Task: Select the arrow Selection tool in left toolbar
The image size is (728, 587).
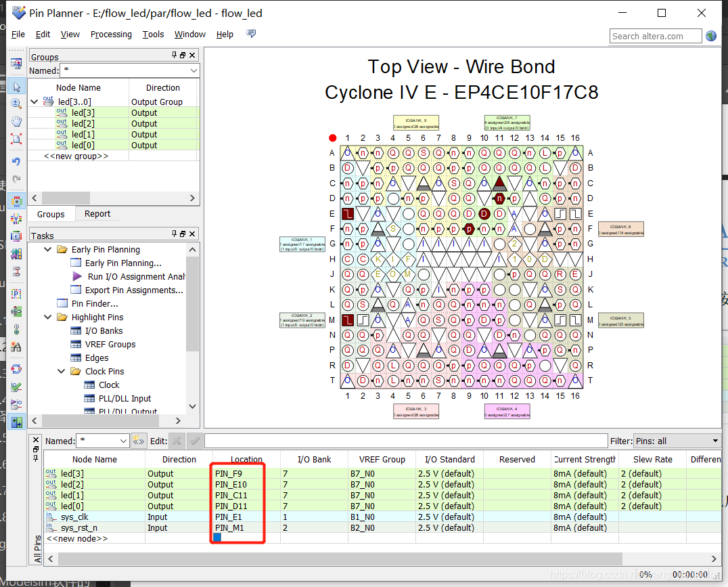Action: point(16,87)
